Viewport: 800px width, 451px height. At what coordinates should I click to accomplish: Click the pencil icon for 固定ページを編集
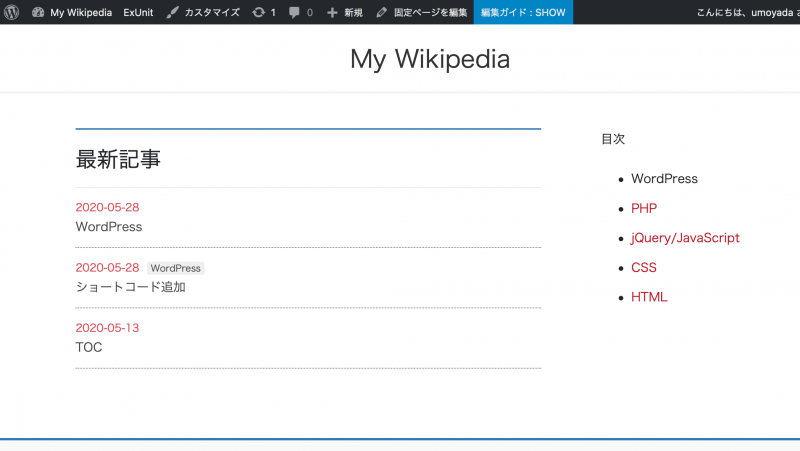coord(382,12)
